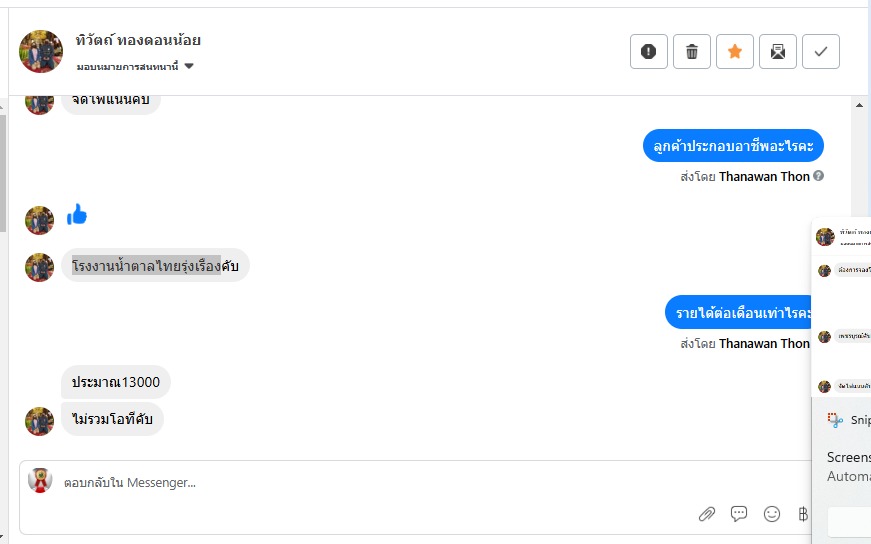
Task: Click the baht payment icon
Action: [802, 514]
